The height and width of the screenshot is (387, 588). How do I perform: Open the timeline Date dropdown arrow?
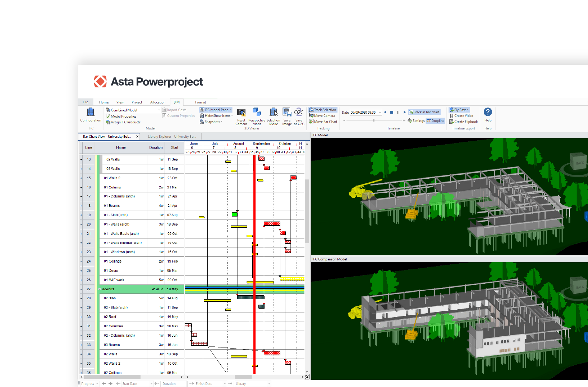380,113
